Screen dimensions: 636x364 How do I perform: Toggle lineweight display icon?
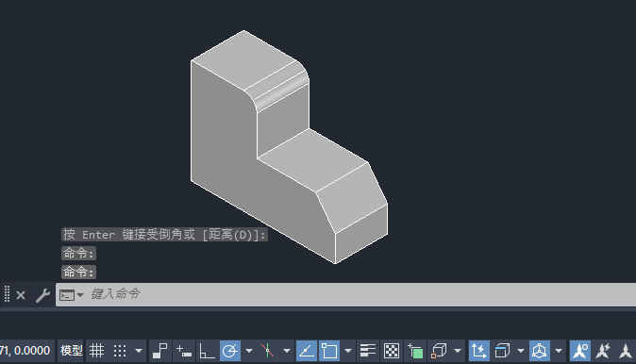368,351
